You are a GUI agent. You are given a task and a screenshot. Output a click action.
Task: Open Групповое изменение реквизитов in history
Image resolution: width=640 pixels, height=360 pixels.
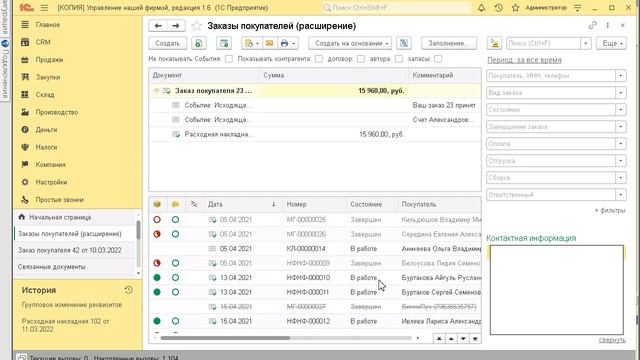[x=72, y=305]
